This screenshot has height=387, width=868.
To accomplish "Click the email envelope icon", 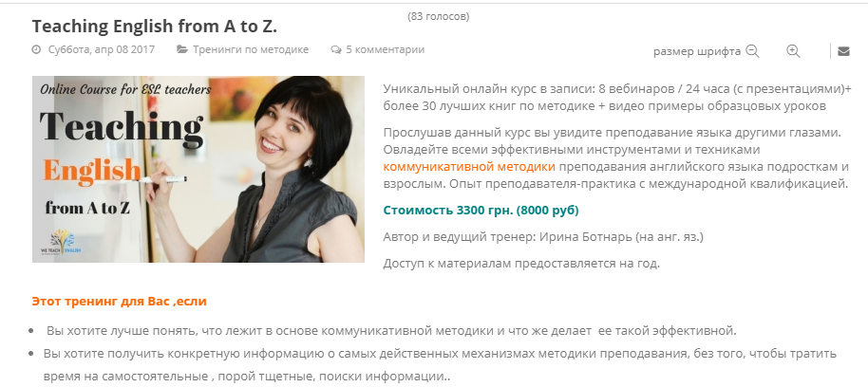I will point(843,51).
